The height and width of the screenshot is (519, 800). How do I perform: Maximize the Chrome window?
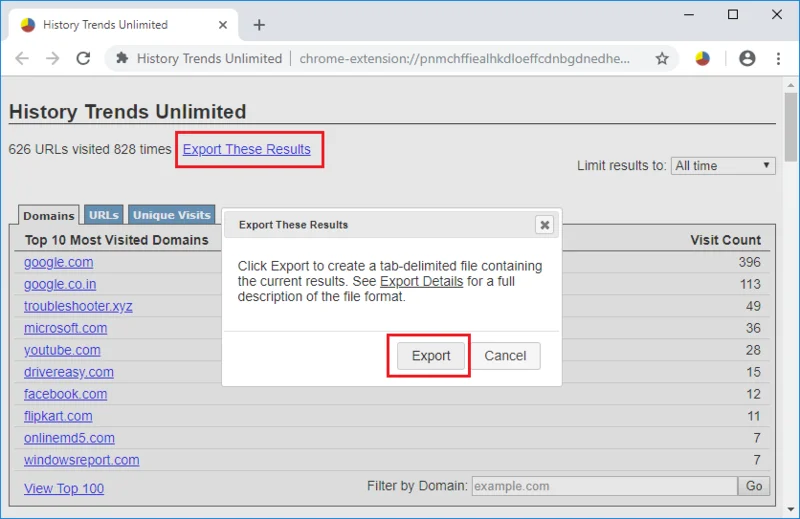733,15
